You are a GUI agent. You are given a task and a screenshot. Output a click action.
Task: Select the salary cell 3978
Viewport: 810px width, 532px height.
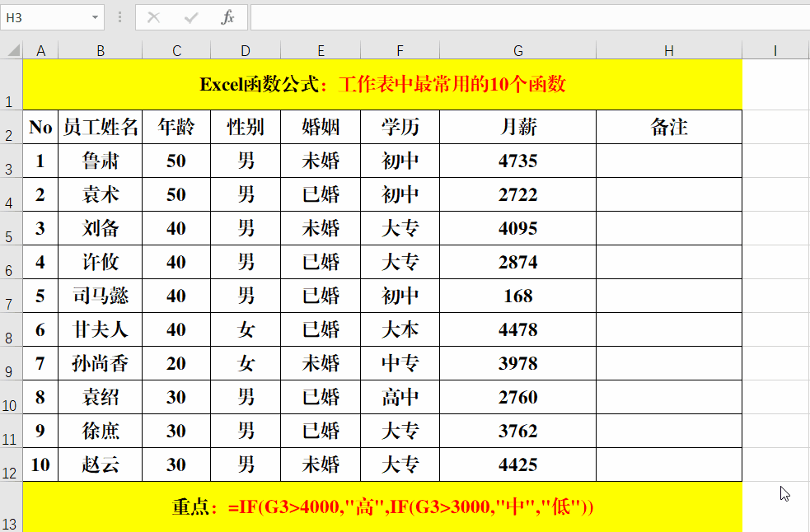tap(518, 364)
